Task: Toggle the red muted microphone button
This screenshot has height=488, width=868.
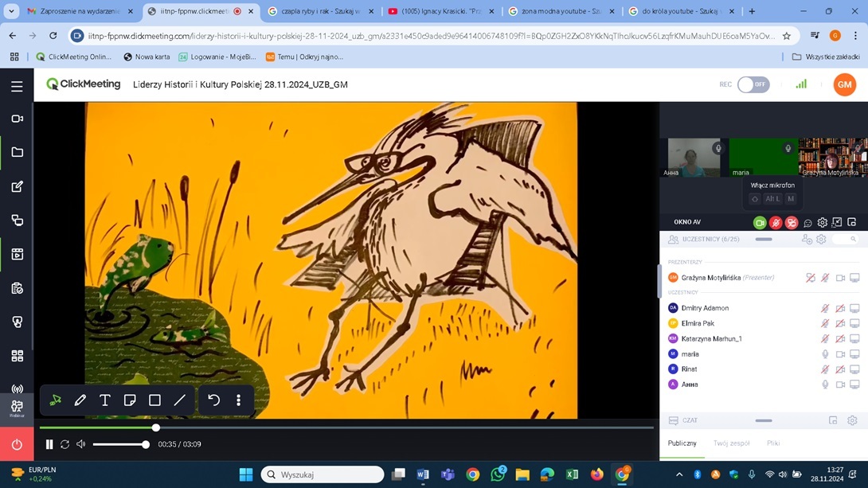Action: tap(776, 222)
